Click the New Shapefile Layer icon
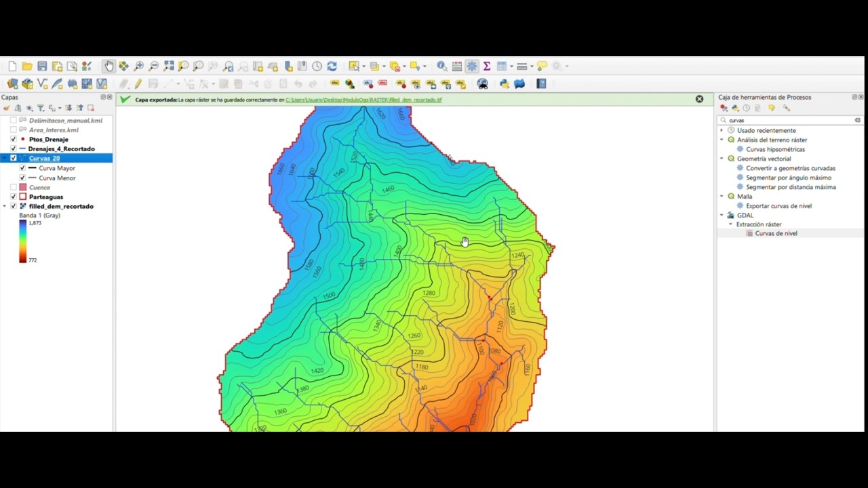The width and height of the screenshot is (868, 488). pos(42,84)
